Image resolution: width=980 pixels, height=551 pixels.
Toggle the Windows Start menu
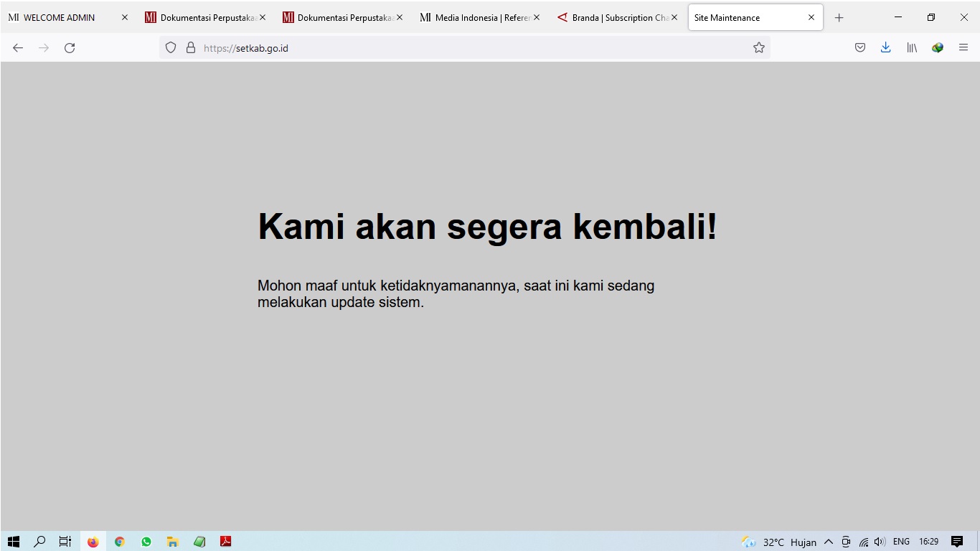pyautogui.click(x=14, y=542)
